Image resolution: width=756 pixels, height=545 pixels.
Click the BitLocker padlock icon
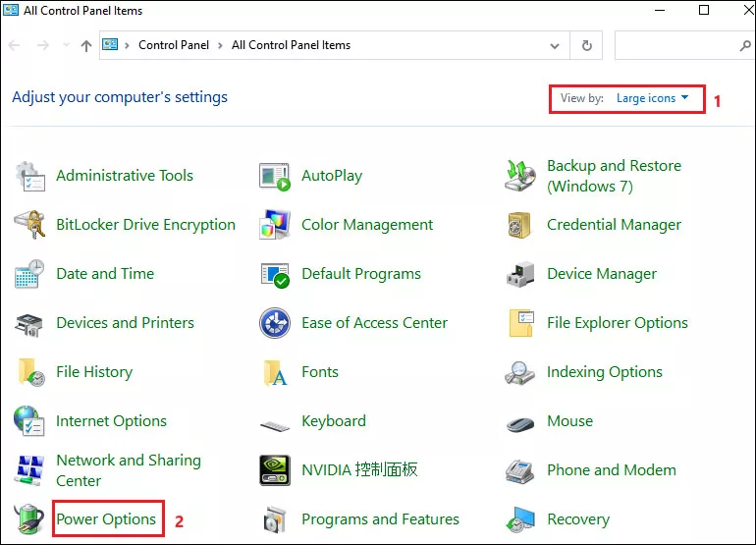tap(29, 225)
